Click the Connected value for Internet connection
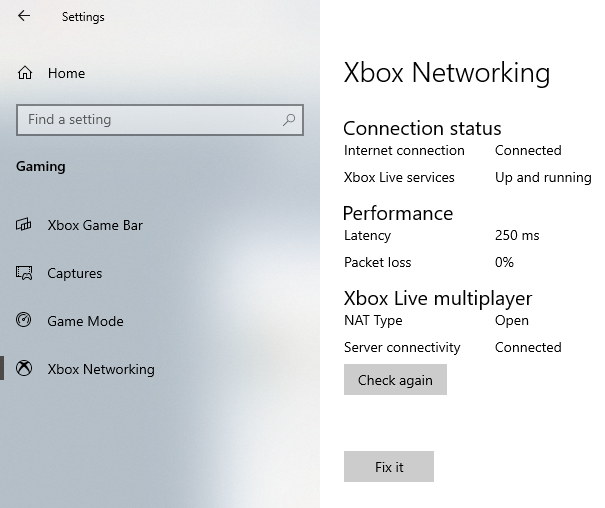 coord(528,150)
